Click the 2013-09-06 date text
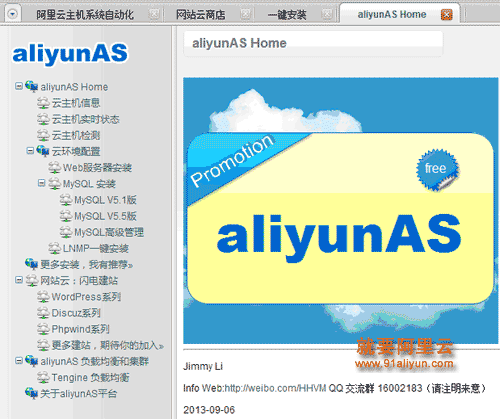This screenshot has width=500, height=419. [209, 410]
